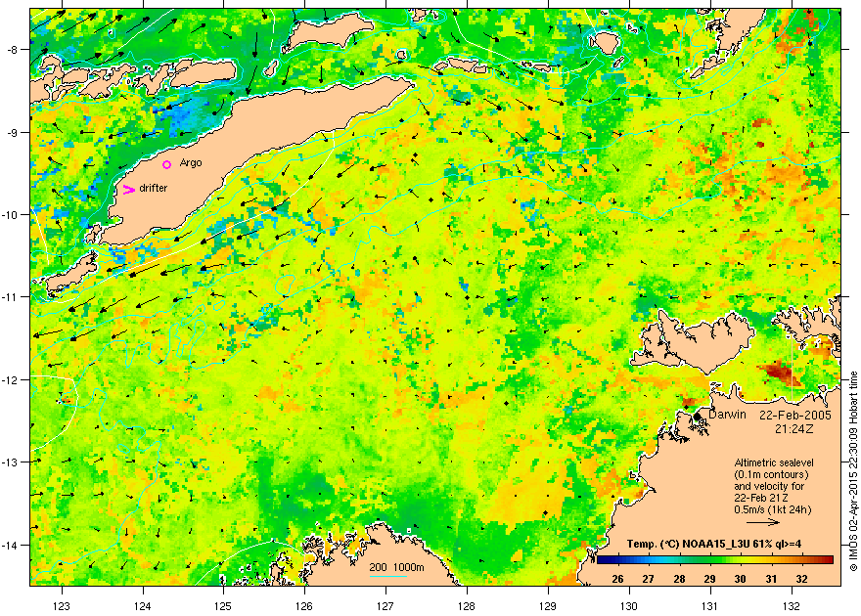
Task: Click the colorbar value '29'
Action: [710, 579]
